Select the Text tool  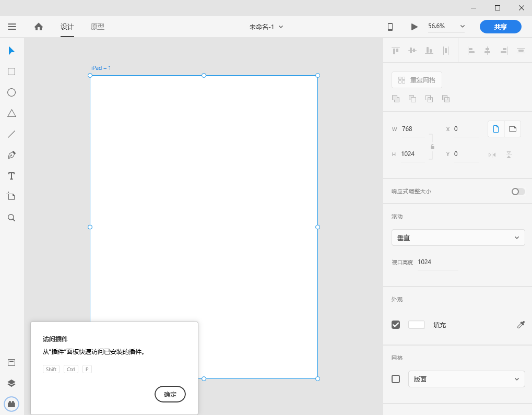click(x=11, y=176)
